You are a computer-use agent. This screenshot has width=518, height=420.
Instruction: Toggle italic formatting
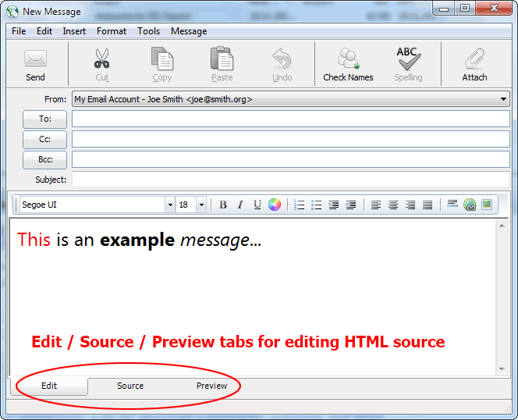(240, 205)
